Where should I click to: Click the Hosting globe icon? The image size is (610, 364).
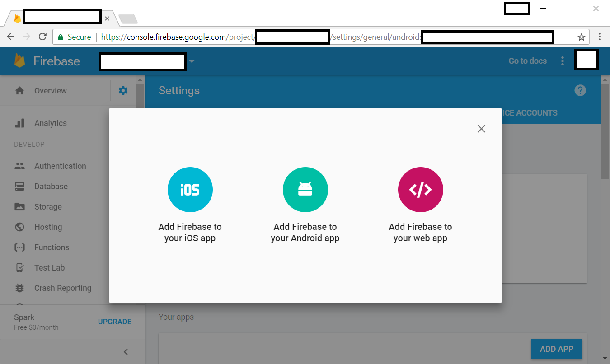click(x=19, y=227)
